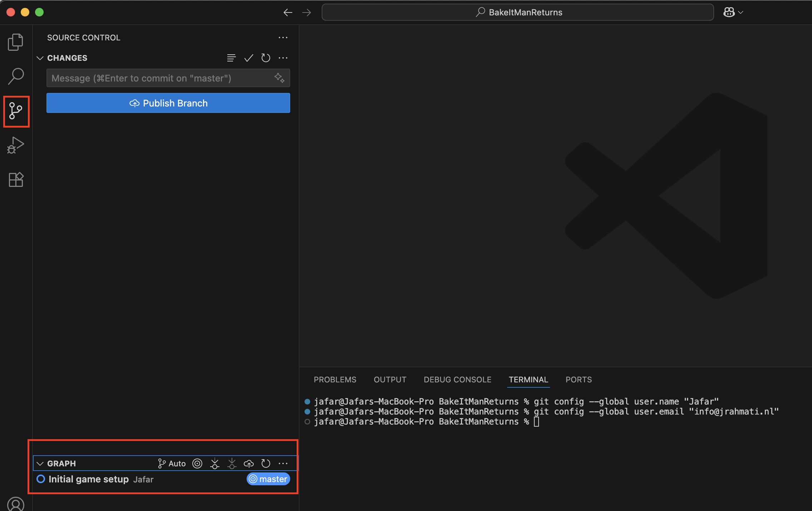The width and height of the screenshot is (812, 511).
Task: Click the green maximize window button
Action: 39,12
